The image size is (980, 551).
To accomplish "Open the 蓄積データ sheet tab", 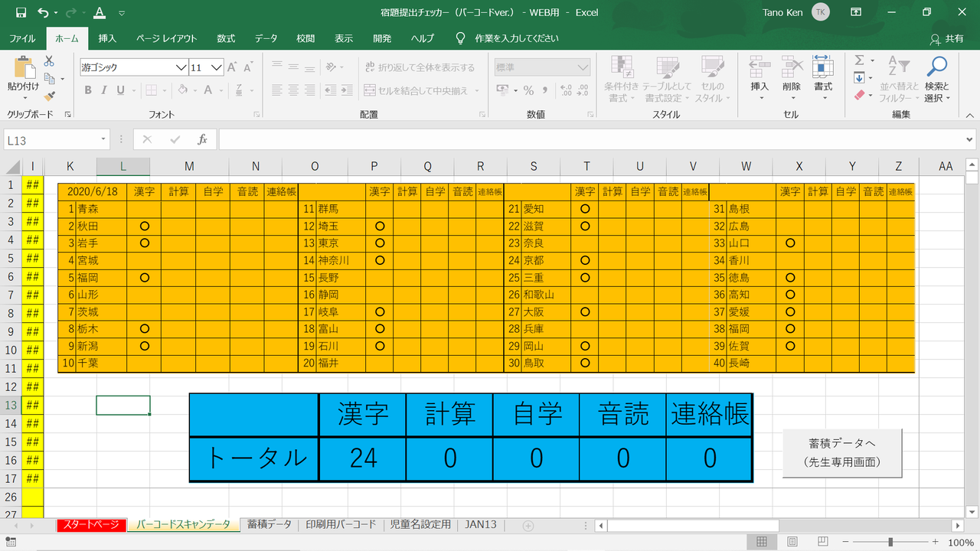I will [x=269, y=525].
